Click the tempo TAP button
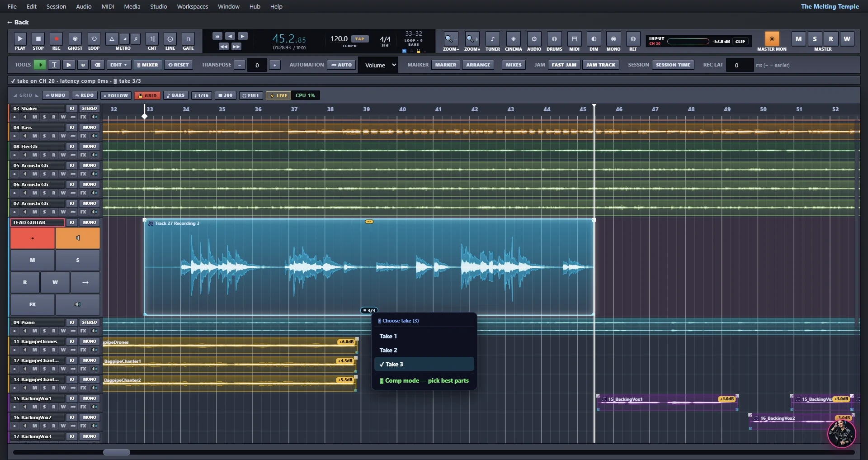Screen dimensions: 868x460 360,39
